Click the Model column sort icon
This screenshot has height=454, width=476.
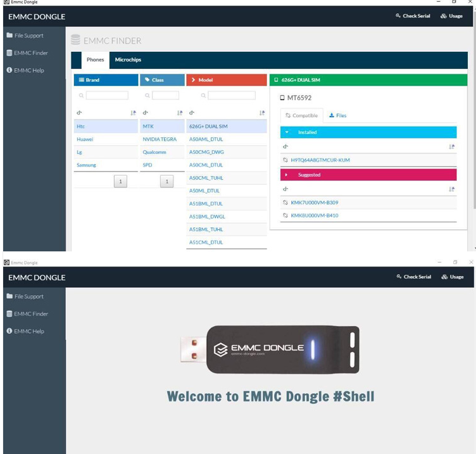[x=262, y=113]
